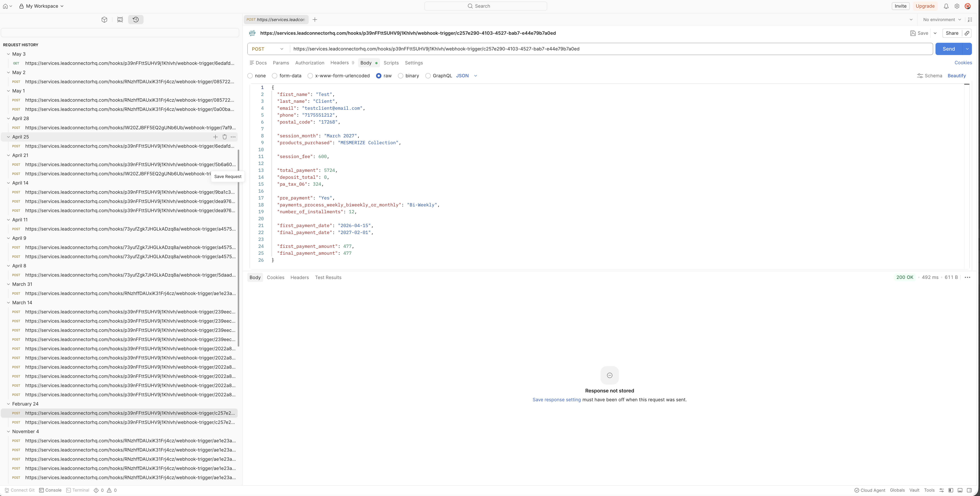Switch to the Params tab
980x496 pixels.
281,63
